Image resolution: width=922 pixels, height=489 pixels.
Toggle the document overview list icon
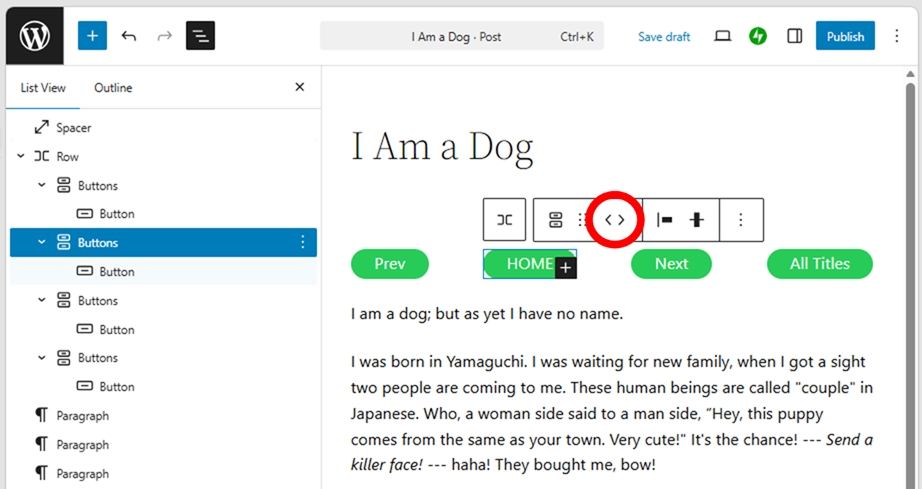tap(200, 36)
